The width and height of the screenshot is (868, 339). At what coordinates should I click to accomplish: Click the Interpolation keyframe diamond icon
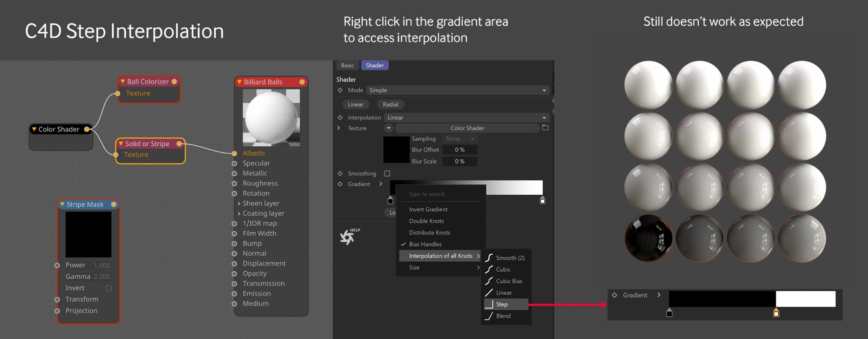(x=340, y=118)
